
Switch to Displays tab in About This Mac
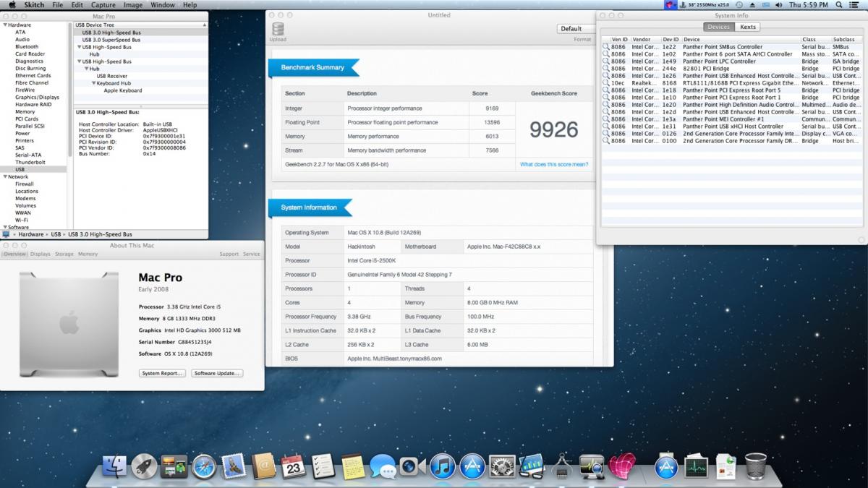coord(41,254)
